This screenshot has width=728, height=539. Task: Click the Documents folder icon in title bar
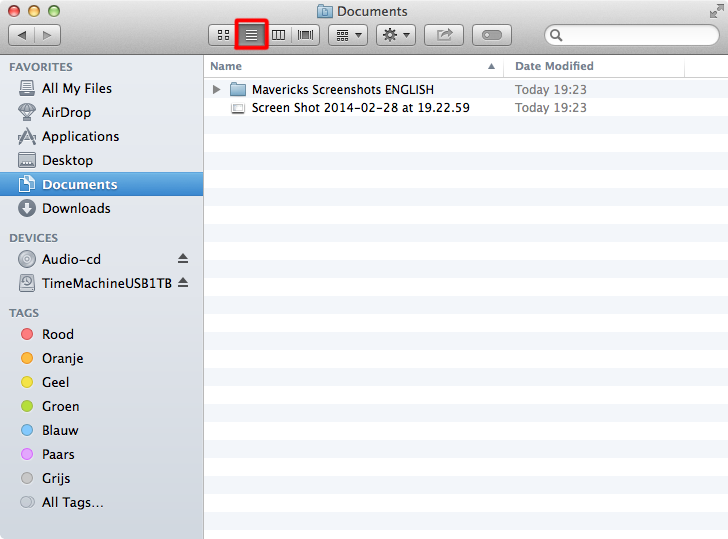point(325,11)
